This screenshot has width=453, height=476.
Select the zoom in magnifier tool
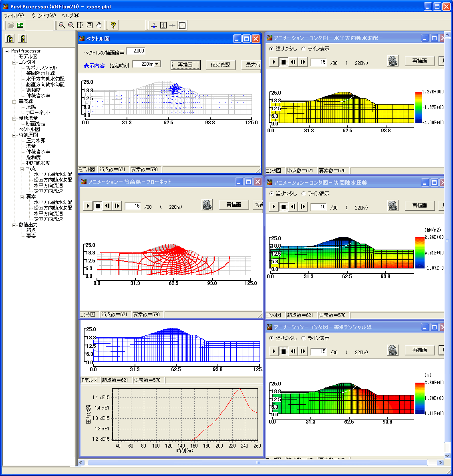pos(62,25)
